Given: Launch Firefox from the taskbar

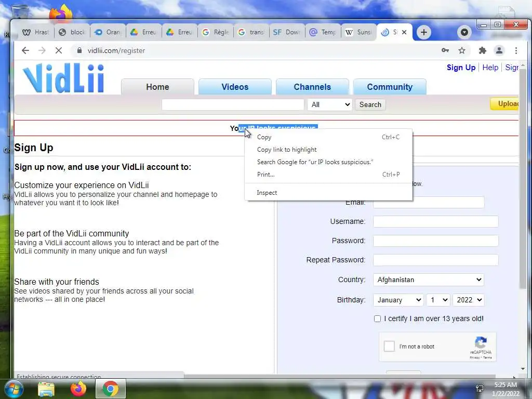Looking at the screenshot, I should pos(78,389).
